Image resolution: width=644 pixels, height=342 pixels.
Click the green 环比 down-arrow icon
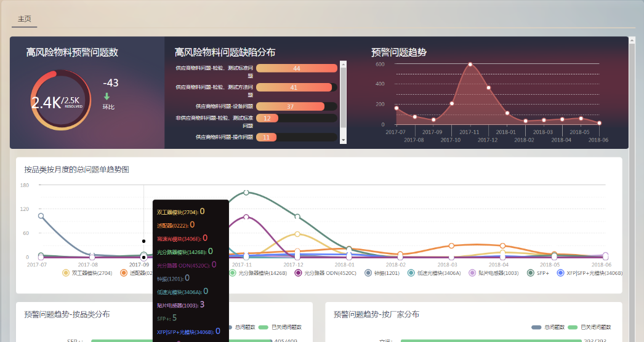pos(107,97)
